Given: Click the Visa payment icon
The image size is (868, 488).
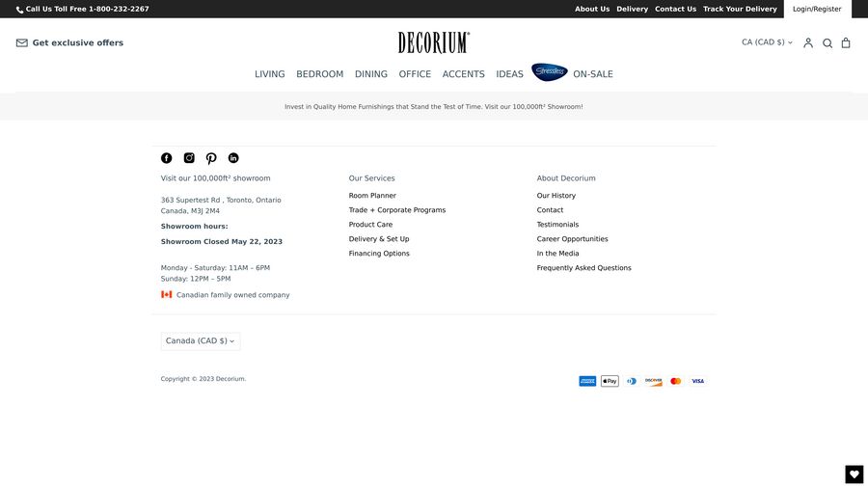Looking at the screenshot, I should pyautogui.click(x=697, y=381).
